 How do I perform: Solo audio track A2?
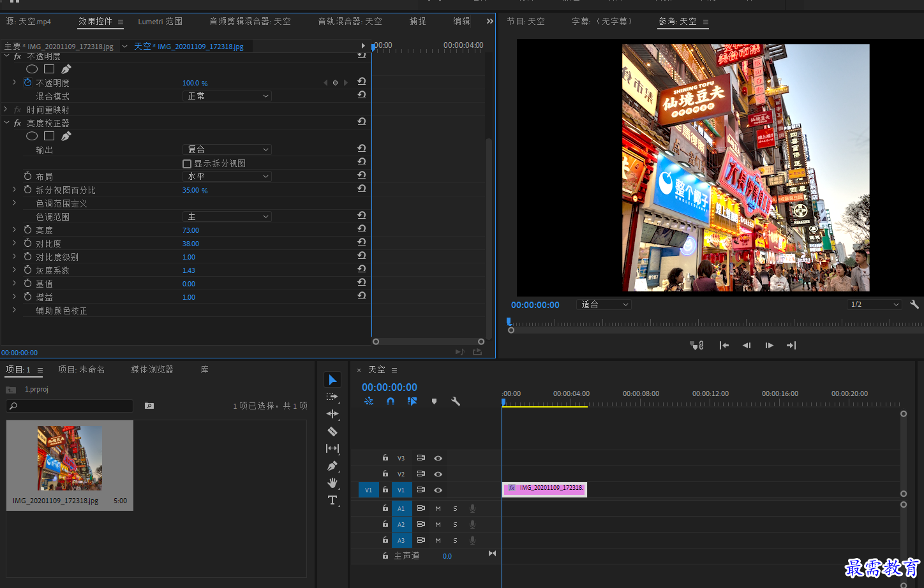[x=455, y=524]
